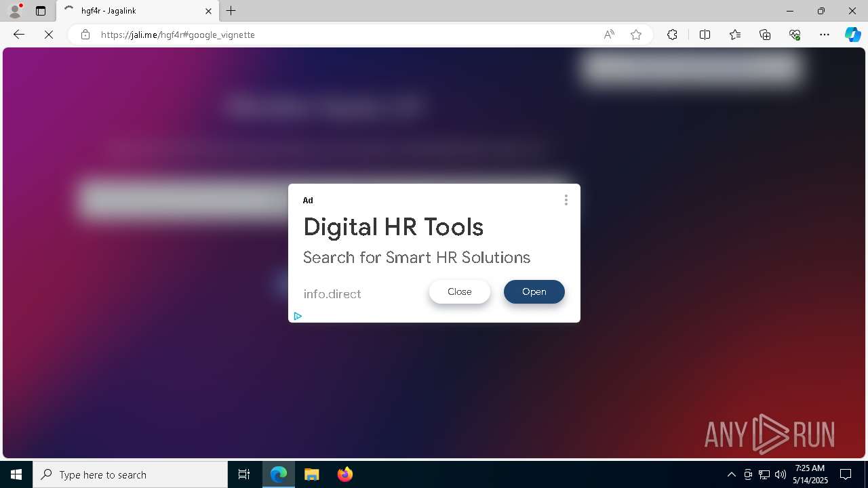The image size is (868, 488).
Task: Open the advertised site
Action: (x=534, y=292)
